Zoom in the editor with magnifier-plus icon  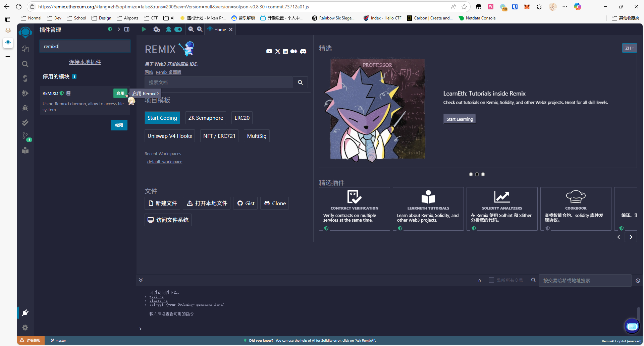[200, 30]
